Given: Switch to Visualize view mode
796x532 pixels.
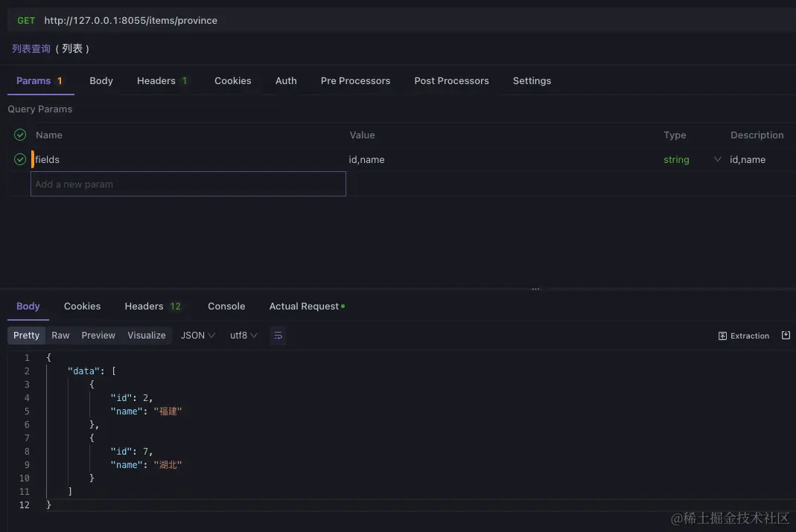Looking at the screenshot, I should pos(146,336).
